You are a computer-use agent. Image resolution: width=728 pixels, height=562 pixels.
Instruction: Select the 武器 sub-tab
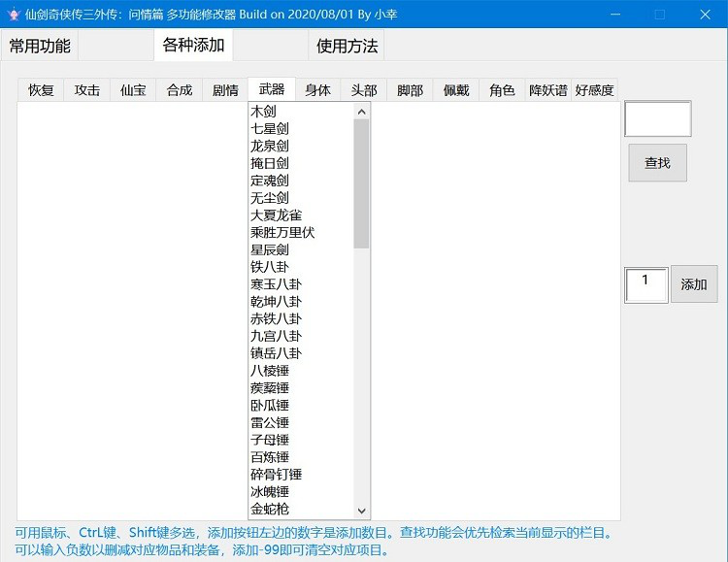[x=272, y=89]
